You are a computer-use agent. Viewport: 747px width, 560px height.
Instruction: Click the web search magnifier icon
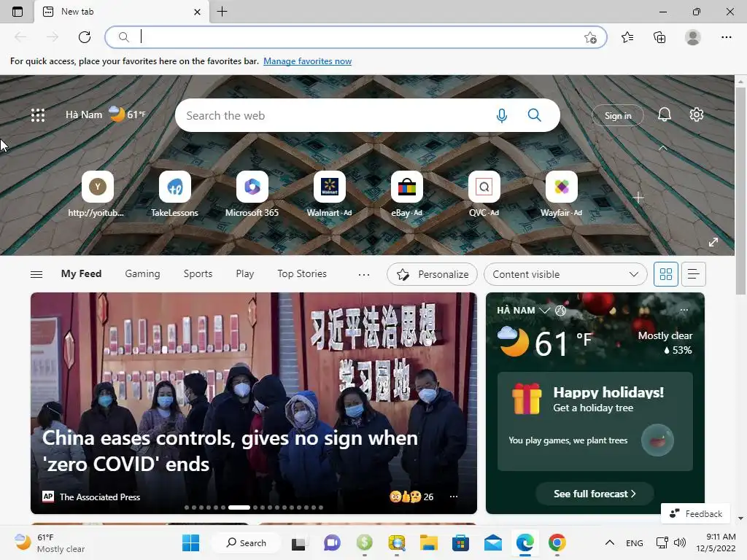pos(535,115)
